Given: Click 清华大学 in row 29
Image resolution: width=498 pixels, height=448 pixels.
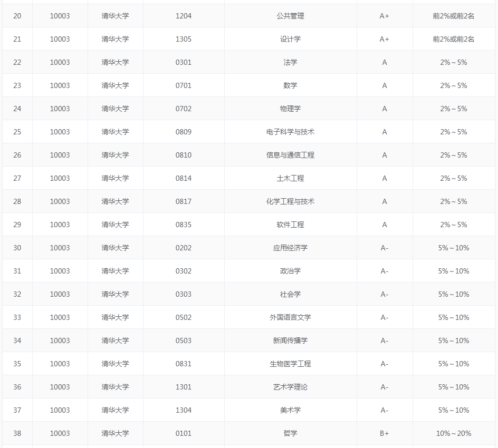Looking at the screenshot, I should pyautogui.click(x=116, y=225).
